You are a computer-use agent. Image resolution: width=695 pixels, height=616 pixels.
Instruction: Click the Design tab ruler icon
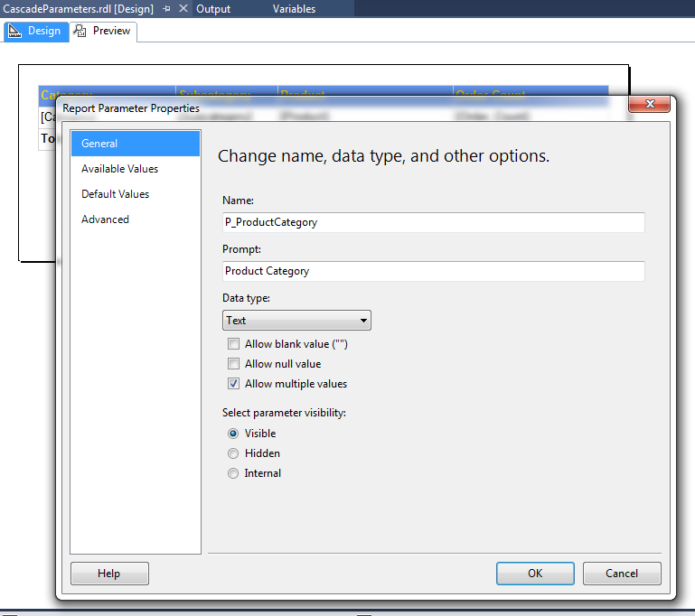pyautogui.click(x=15, y=31)
